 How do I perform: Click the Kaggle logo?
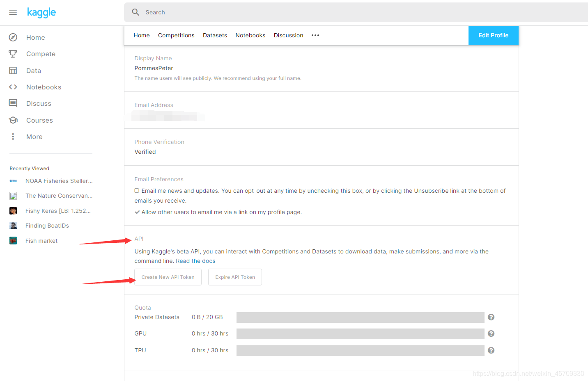click(x=41, y=12)
